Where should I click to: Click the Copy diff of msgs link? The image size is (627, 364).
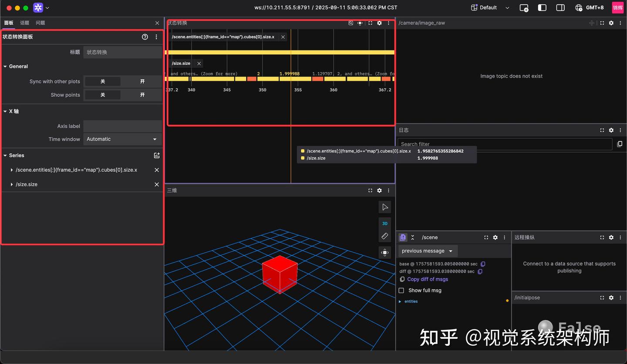[427, 279]
